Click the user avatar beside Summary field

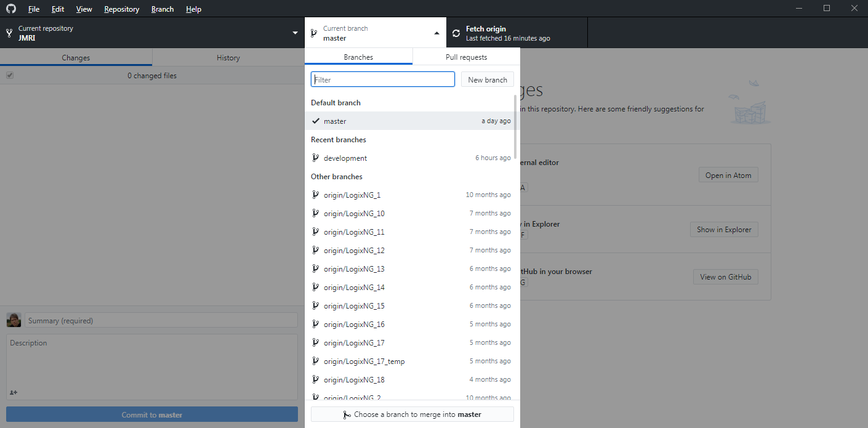point(14,320)
